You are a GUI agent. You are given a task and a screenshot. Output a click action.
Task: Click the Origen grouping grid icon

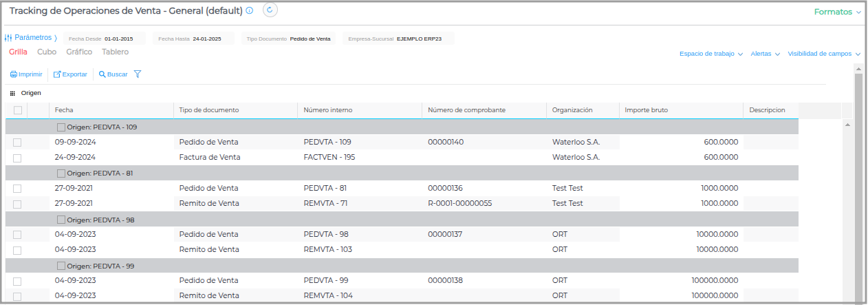click(12, 93)
